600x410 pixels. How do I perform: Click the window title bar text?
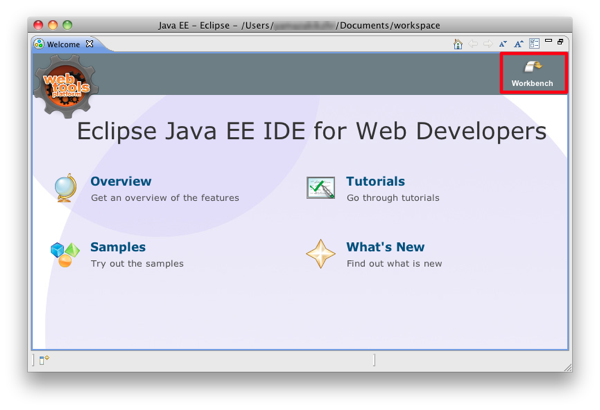click(299, 25)
